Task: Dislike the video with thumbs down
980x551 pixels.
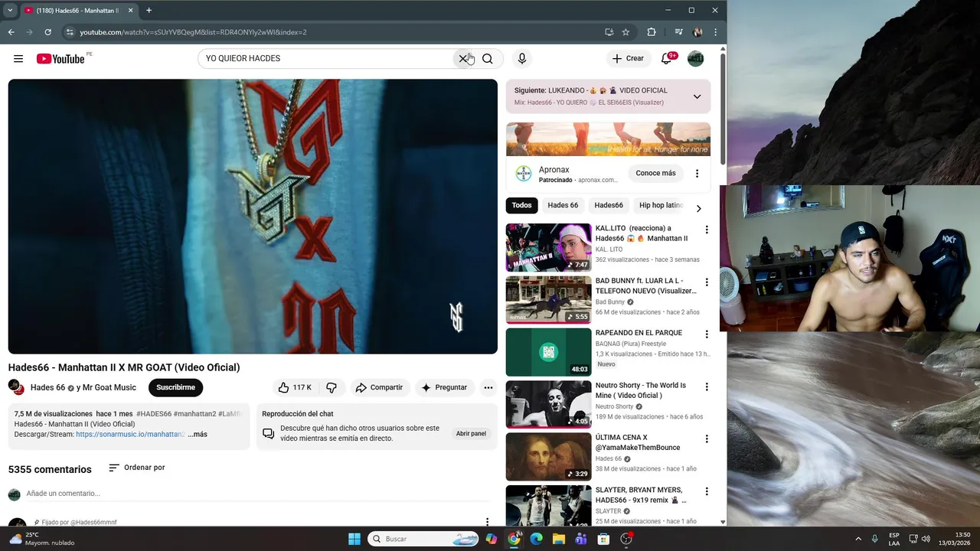Action: pos(332,387)
